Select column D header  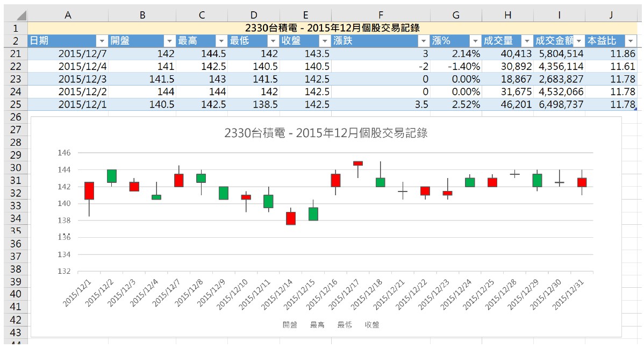point(254,15)
